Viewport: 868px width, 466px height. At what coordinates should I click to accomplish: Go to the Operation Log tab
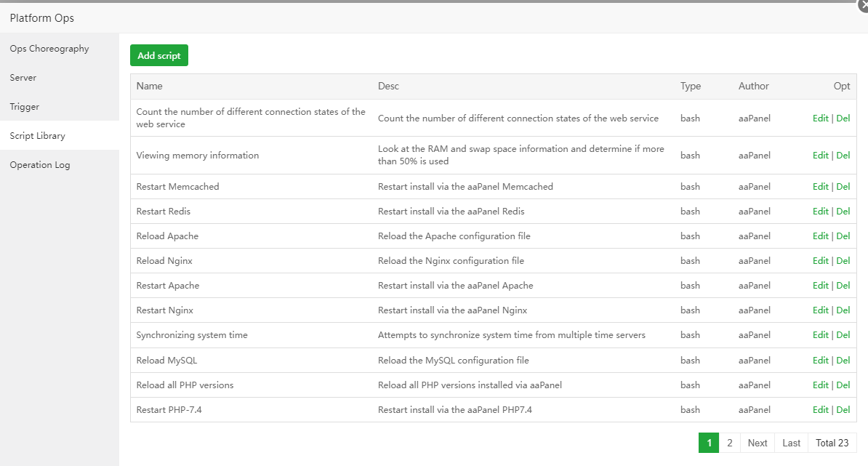click(x=40, y=165)
